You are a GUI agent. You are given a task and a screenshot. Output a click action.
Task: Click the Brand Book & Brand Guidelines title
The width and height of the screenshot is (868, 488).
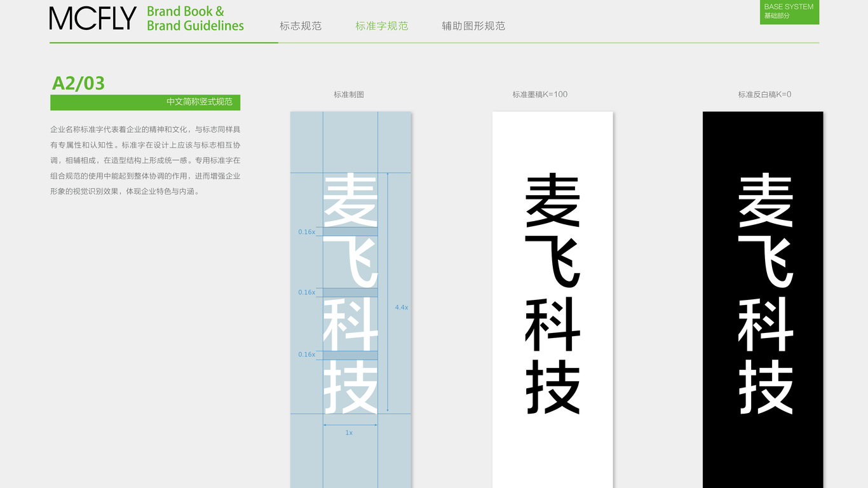(x=195, y=18)
